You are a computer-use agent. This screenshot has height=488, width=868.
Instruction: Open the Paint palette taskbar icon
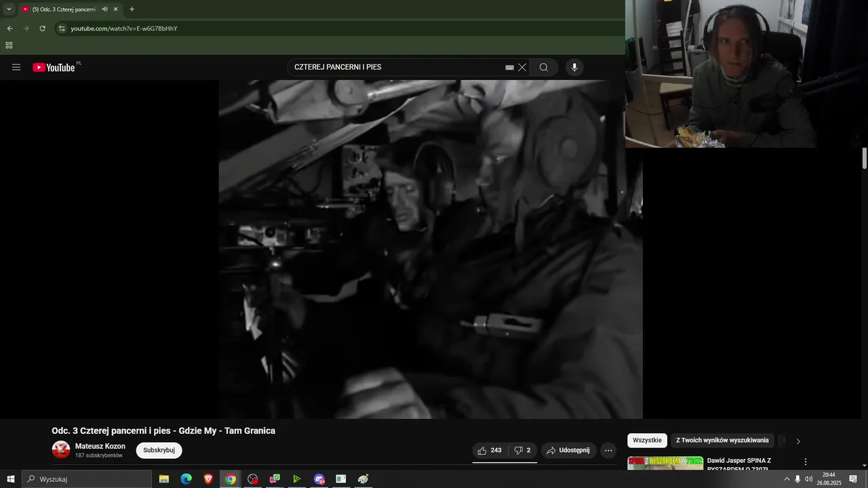pos(363,479)
